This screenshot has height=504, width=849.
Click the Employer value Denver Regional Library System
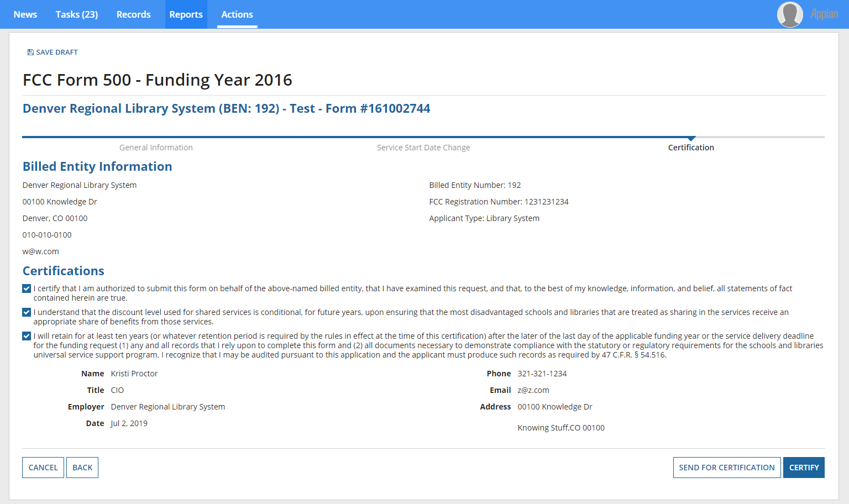point(168,407)
